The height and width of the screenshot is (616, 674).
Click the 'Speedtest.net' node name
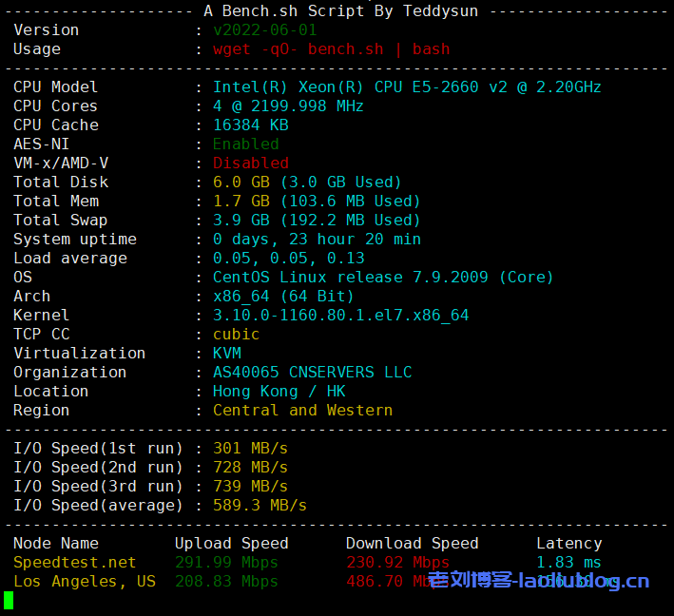75,562
